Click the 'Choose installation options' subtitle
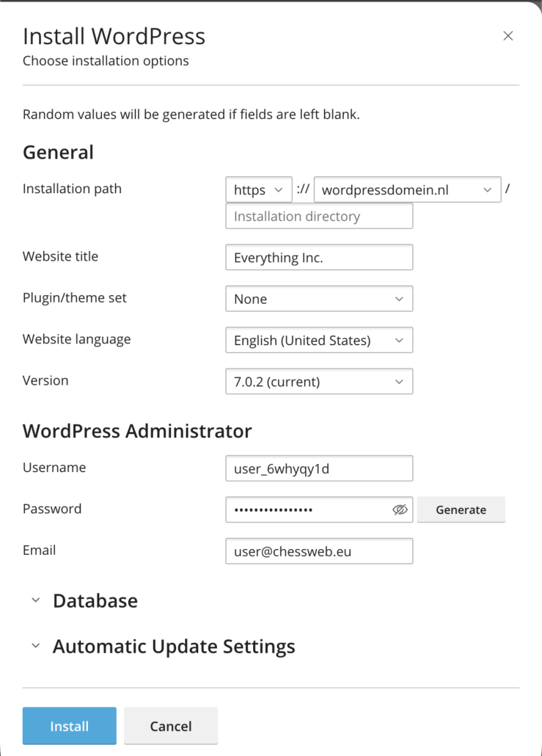The image size is (542, 756). coord(106,61)
